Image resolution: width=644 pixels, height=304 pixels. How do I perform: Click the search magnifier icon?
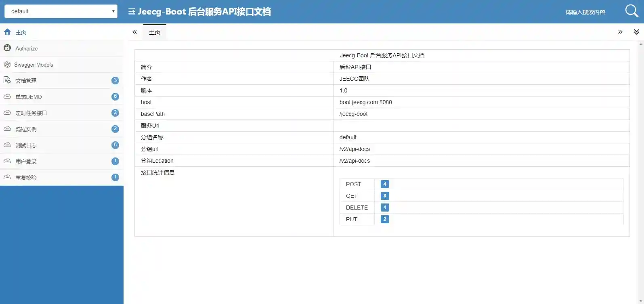pyautogui.click(x=632, y=11)
